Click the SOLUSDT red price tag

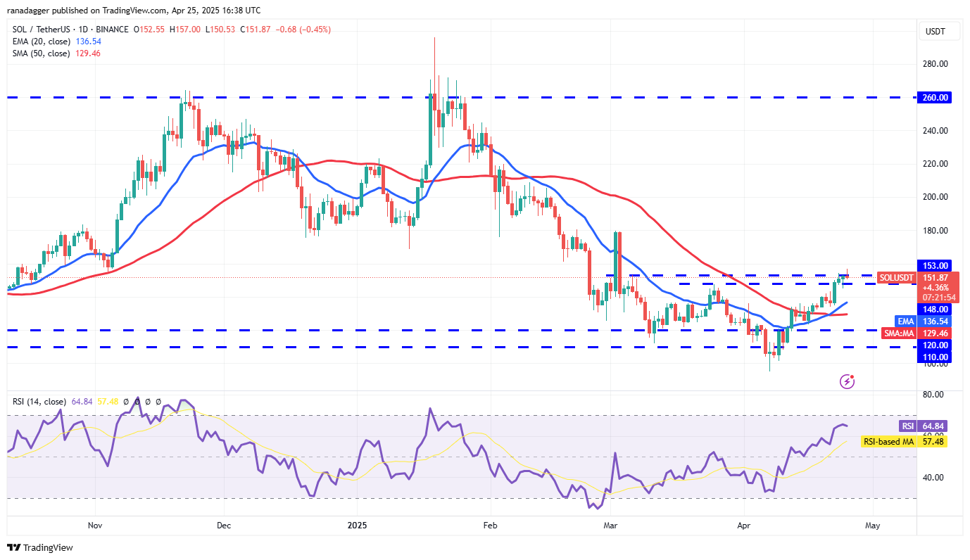tap(897, 278)
